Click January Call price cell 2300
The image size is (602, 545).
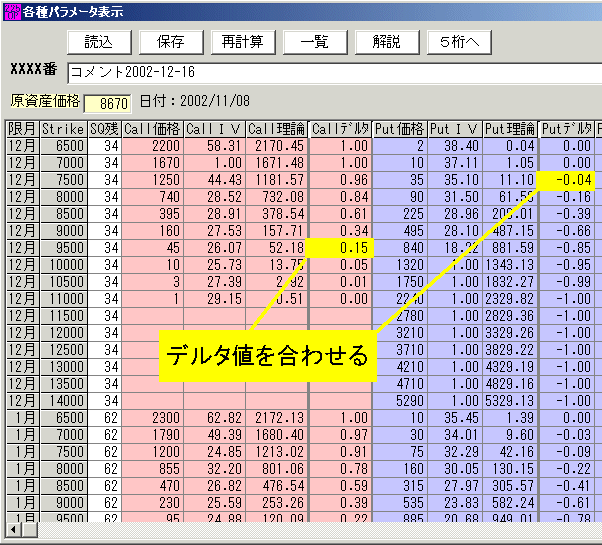coord(153,418)
